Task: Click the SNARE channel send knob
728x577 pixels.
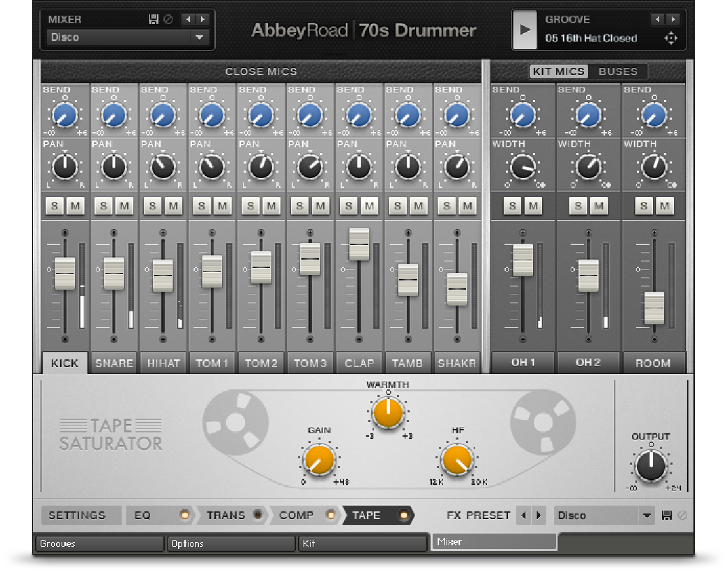Action: click(x=113, y=115)
